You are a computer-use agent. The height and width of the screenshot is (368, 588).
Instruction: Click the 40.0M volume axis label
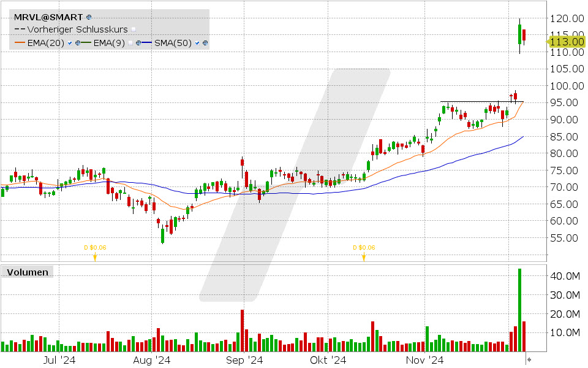565,276
